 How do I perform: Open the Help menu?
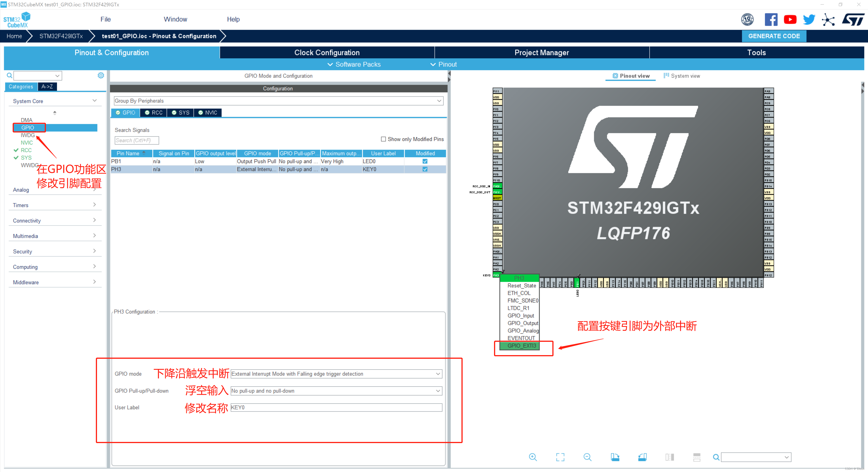233,19
